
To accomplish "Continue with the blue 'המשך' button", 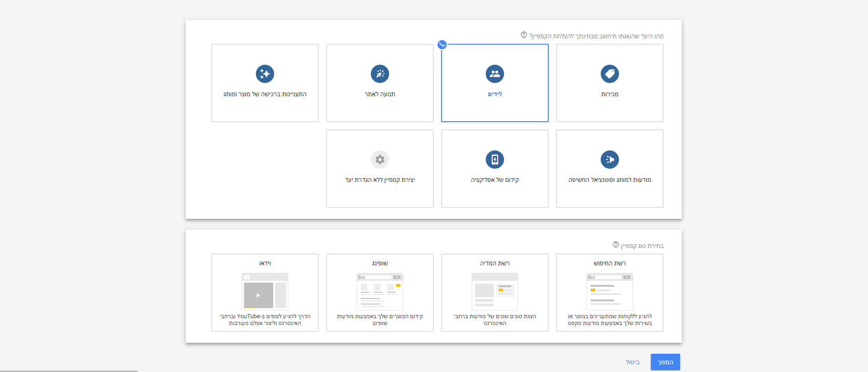I will click(665, 362).
